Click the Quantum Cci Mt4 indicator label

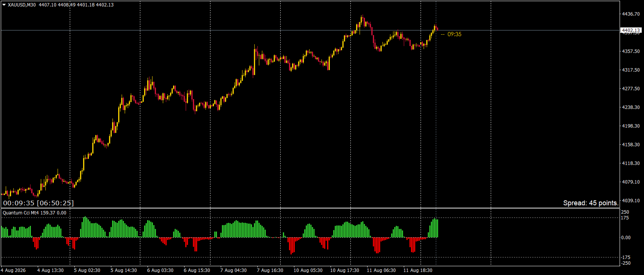[x=21, y=213]
